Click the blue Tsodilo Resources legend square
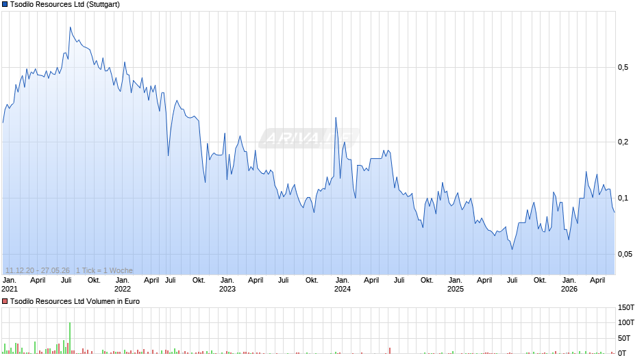This screenshot has height=360, width=644. pos(5,5)
